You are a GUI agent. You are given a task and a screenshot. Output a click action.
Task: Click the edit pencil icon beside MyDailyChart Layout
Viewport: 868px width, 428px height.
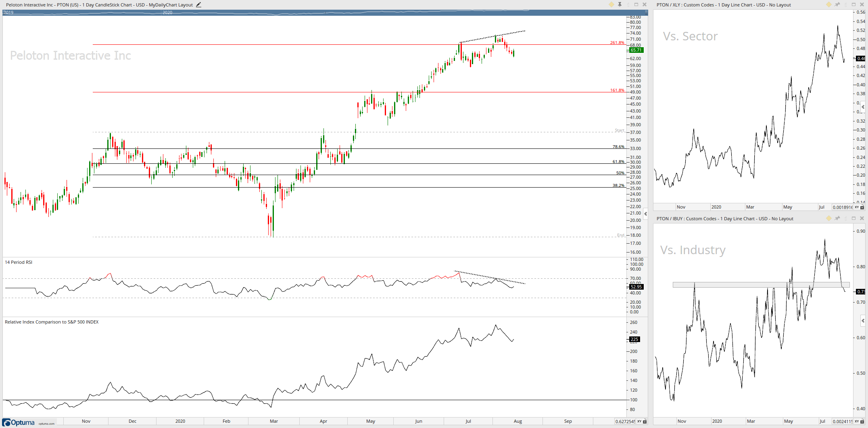[x=198, y=5]
